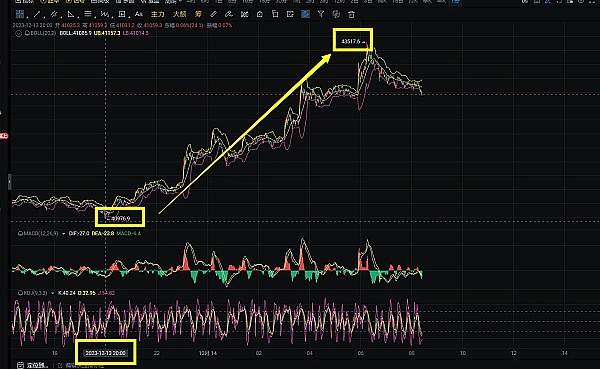Expand the KDJ indicator dropdown arrow
The height and width of the screenshot is (369, 600).
pyautogui.click(x=52, y=293)
